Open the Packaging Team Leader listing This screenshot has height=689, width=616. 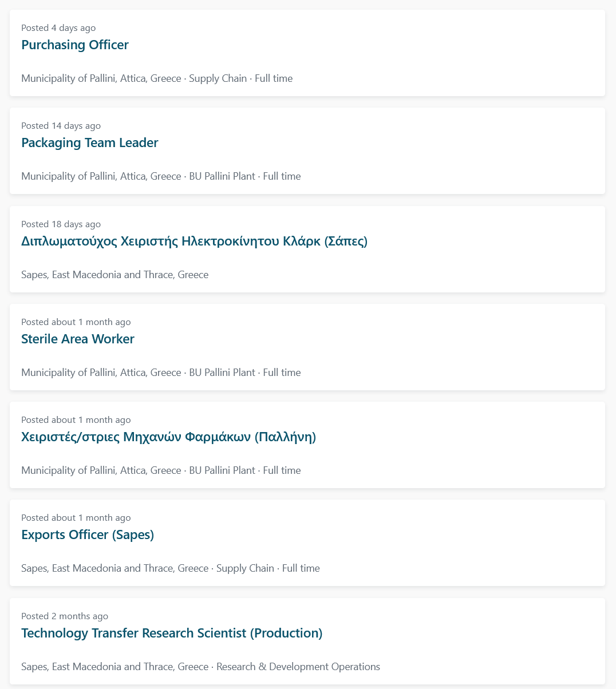(x=90, y=142)
